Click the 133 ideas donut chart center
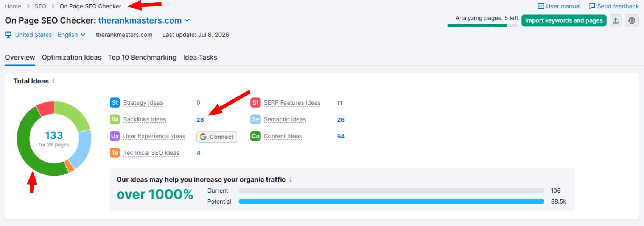This screenshot has width=644, height=226. click(54, 138)
